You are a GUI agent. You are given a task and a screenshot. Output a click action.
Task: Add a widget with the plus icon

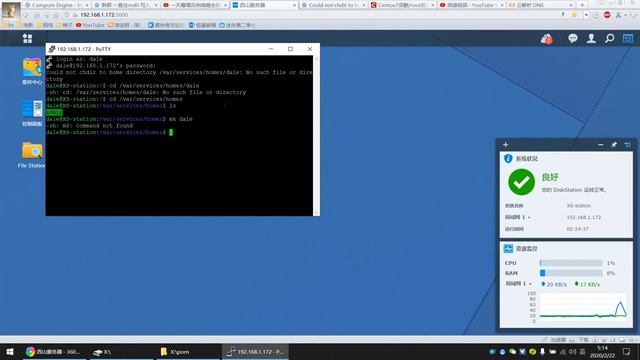[506, 144]
